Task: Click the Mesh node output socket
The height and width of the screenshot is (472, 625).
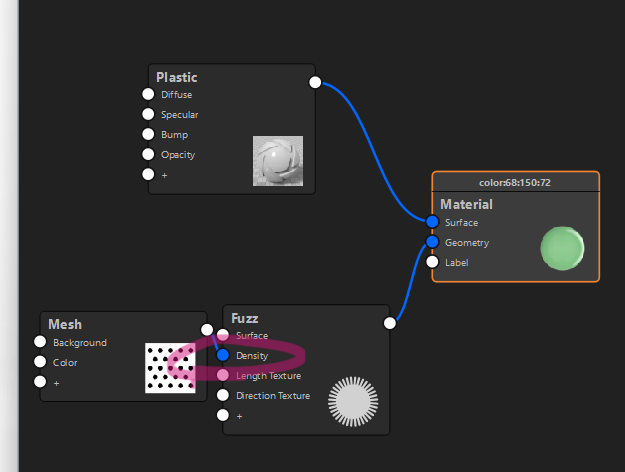Action: [x=207, y=329]
